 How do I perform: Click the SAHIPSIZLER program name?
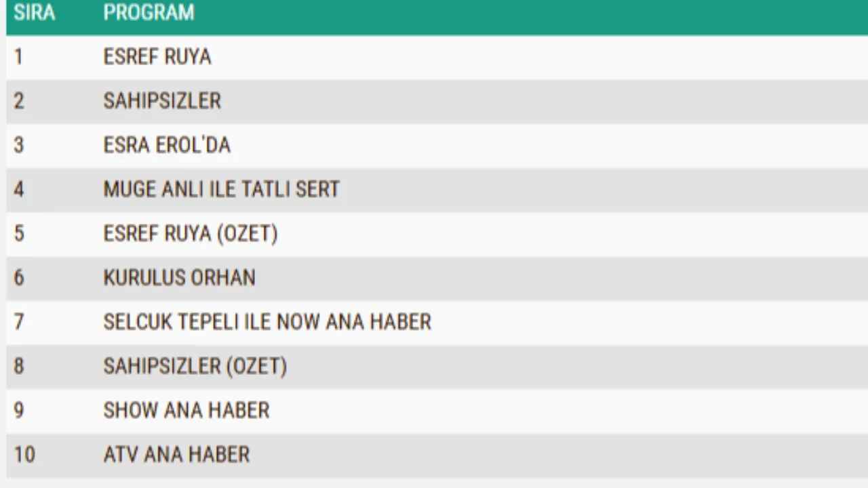tap(162, 101)
